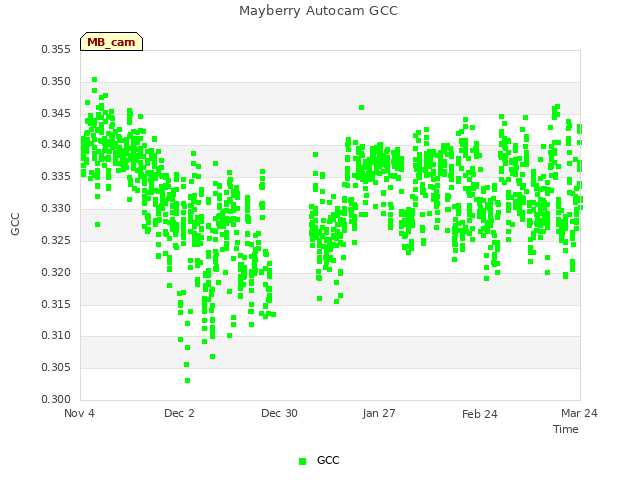Click the Time axis title
Image resolution: width=640 pixels, height=480 pixels.
click(x=566, y=429)
